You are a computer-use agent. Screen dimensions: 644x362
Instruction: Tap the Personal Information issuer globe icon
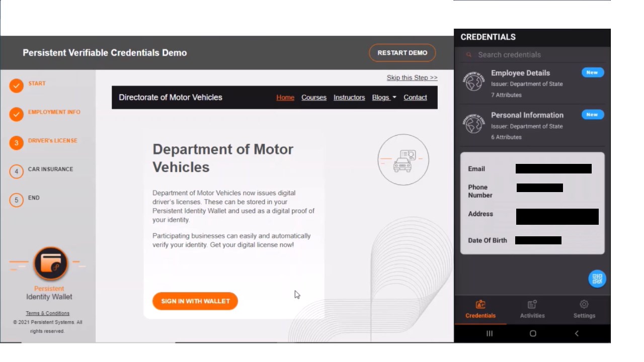click(x=474, y=124)
